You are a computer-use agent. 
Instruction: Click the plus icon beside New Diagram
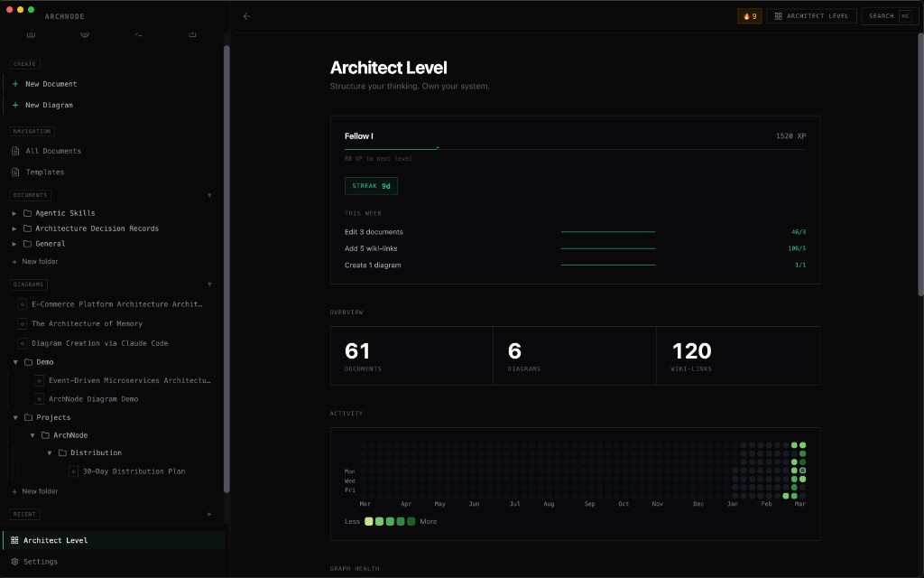15,105
